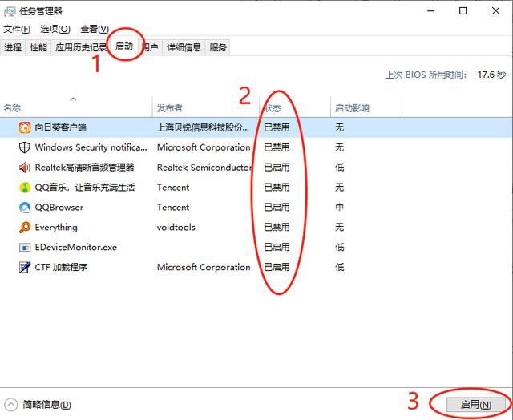Click Tencent publisher in QQBrowser row
Viewport: 513px width, 420px height.
[x=173, y=208]
